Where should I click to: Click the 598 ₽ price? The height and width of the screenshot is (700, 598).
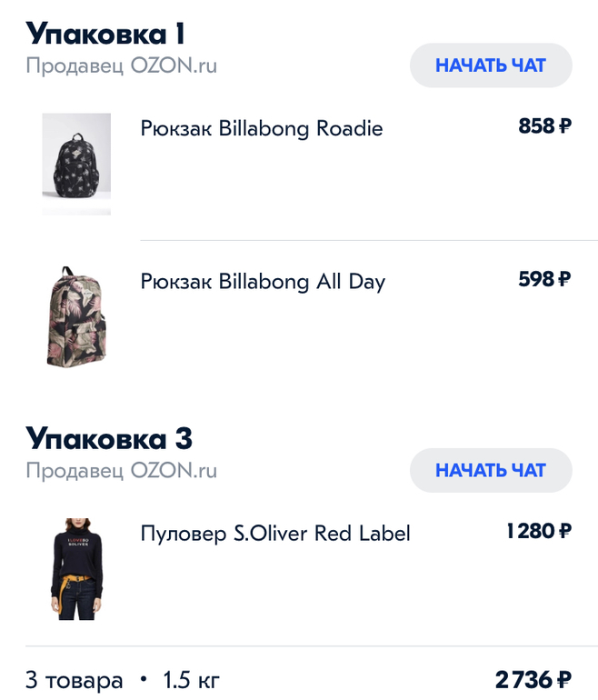click(x=544, y=279)
